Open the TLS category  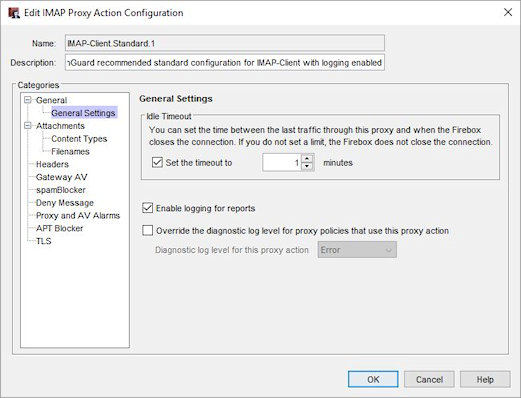tap(44, 241)
